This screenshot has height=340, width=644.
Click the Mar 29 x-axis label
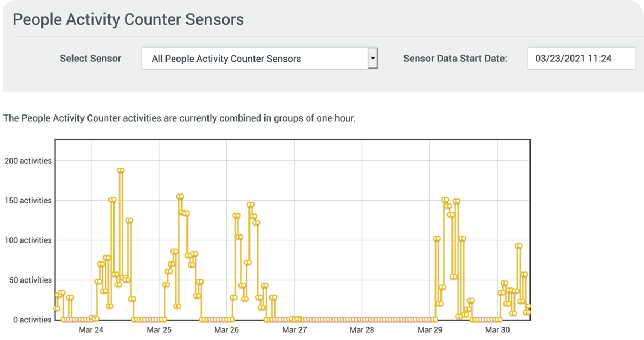[430, 330]
